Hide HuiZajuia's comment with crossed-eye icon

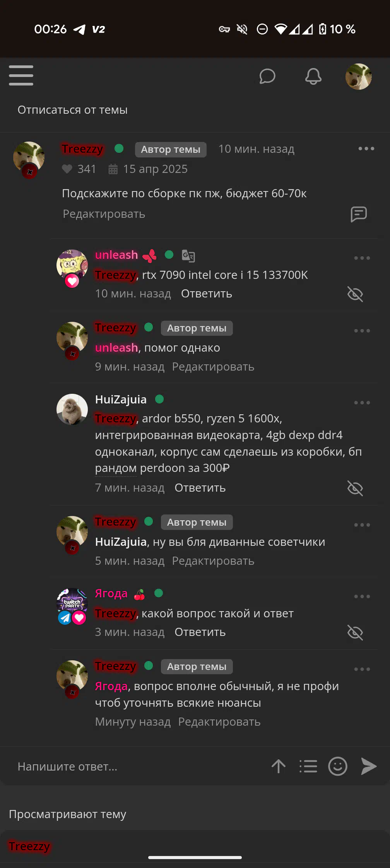(355, 488)
